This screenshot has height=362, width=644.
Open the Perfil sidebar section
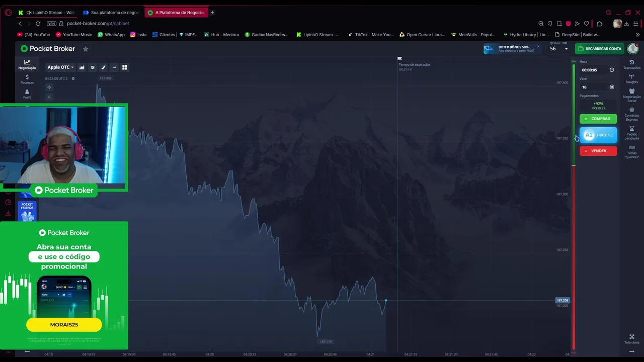coord(27,94)
